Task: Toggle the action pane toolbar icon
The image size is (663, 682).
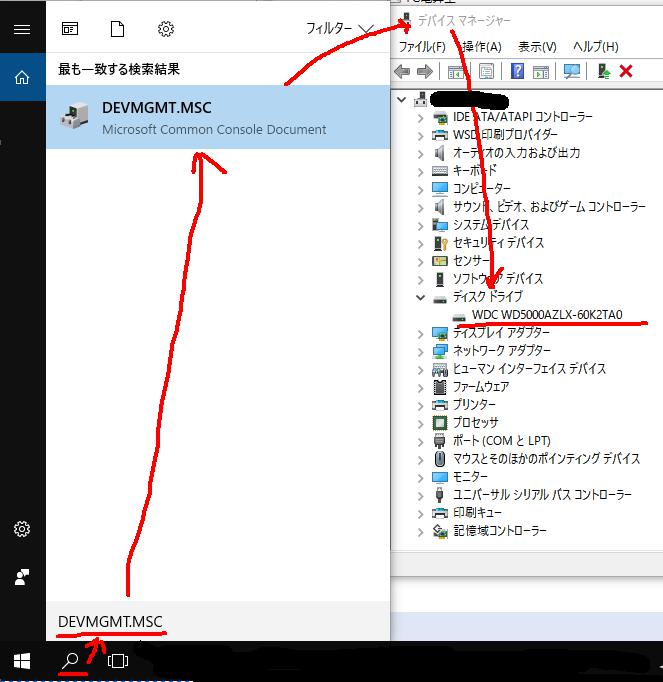Action: [x=541, y=72]
